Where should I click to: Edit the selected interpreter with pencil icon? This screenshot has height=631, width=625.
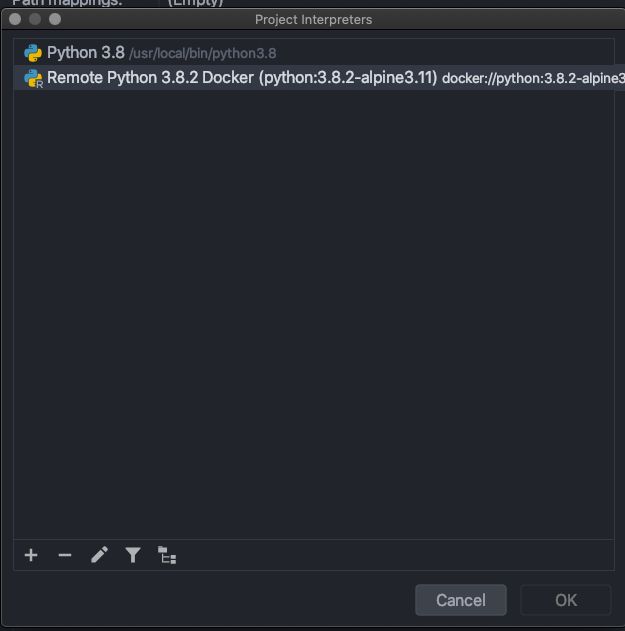coord(99,555)
